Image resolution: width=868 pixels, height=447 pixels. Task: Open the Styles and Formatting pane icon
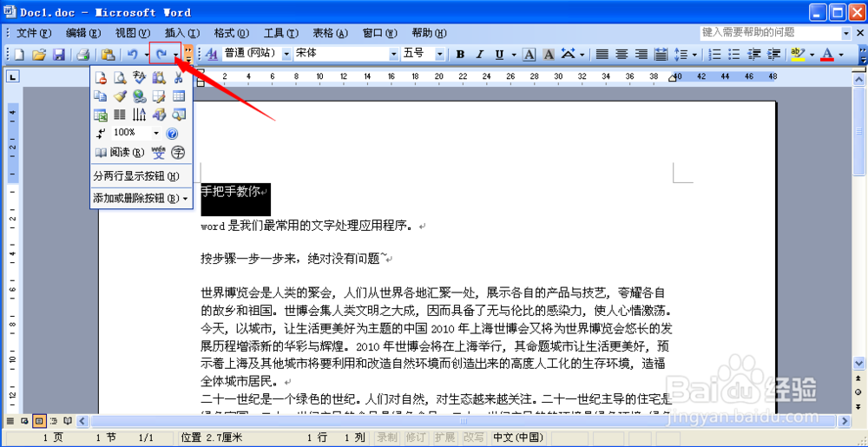pos(212,54)
